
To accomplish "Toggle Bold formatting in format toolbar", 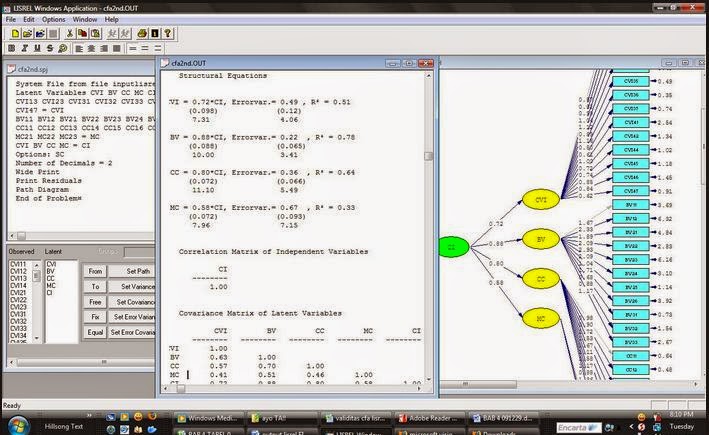I will pyautogui.click(x=12, y=48).
